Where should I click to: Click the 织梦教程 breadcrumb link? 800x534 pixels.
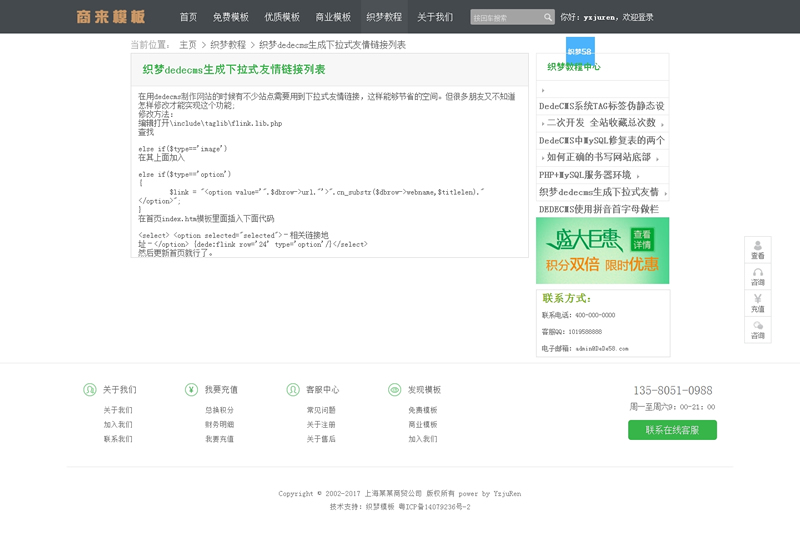[228, 45]
